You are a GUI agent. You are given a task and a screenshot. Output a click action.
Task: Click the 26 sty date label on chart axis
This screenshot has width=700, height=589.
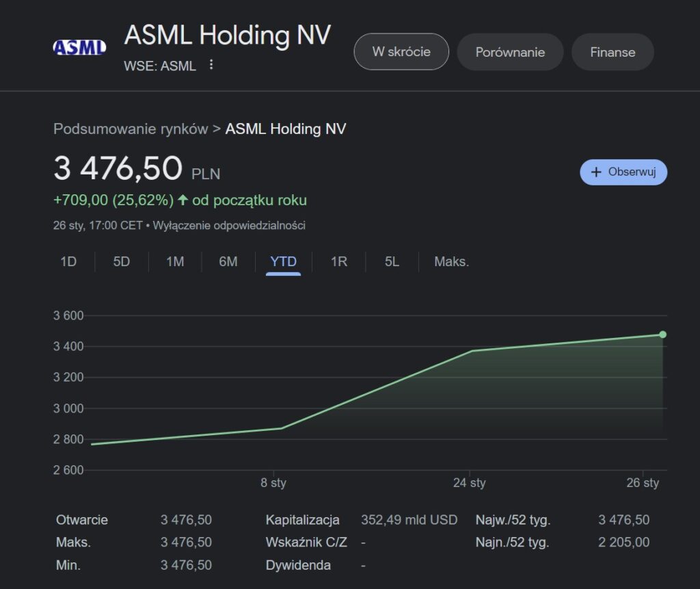tap(643, 483)
